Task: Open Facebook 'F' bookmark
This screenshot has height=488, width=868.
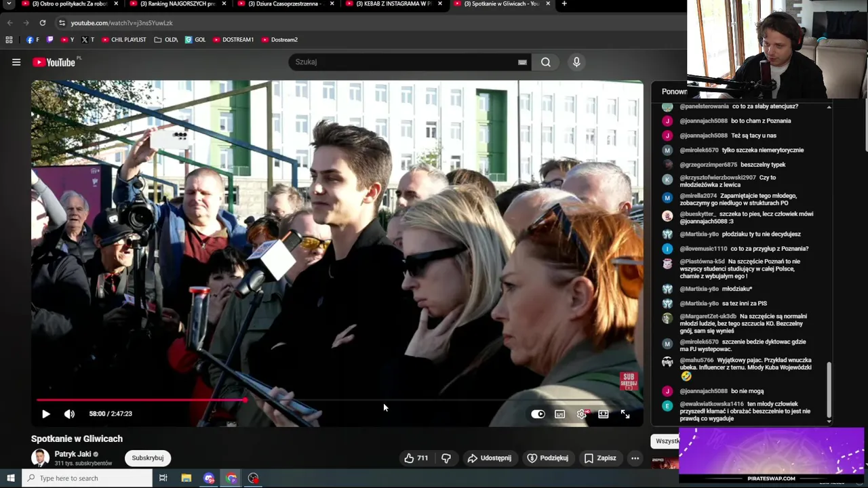Action: click(x=33, y=39)
